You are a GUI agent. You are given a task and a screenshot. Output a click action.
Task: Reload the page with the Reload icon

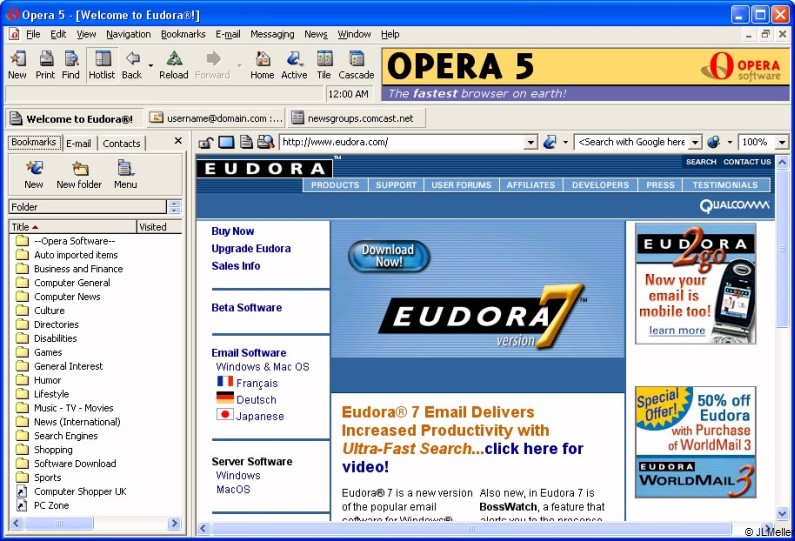point(173,65)
